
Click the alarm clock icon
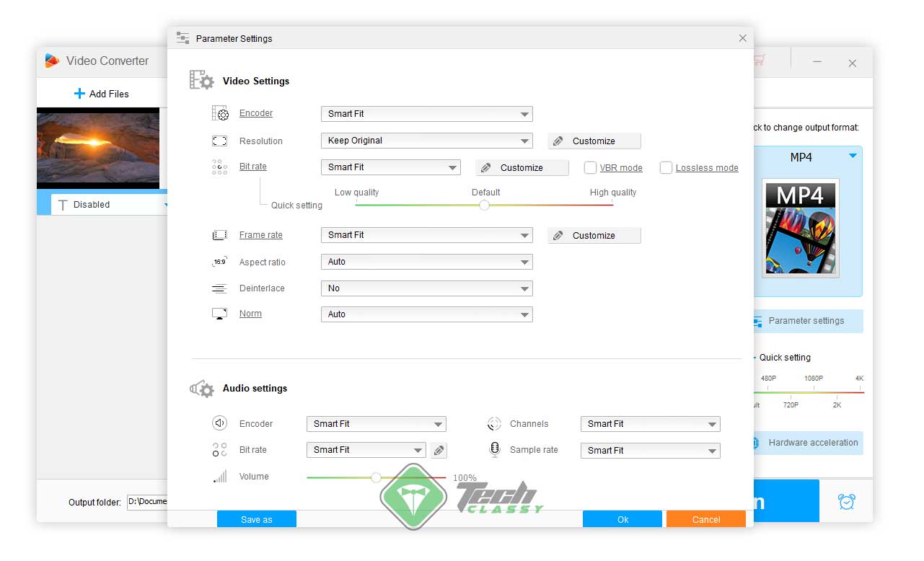(847, 501)
